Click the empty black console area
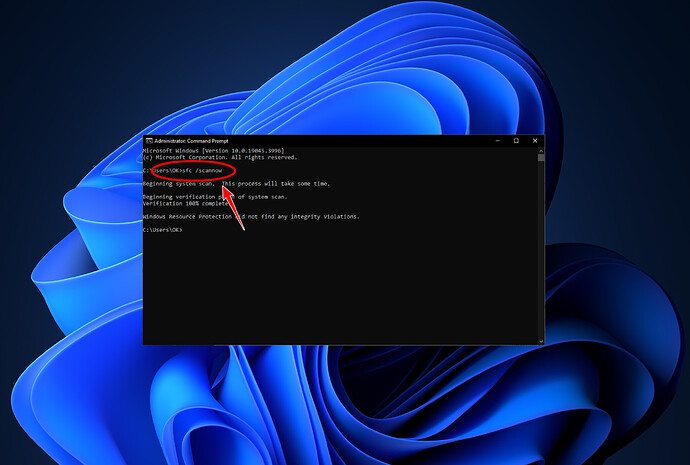690x465 pixels. 340,290
